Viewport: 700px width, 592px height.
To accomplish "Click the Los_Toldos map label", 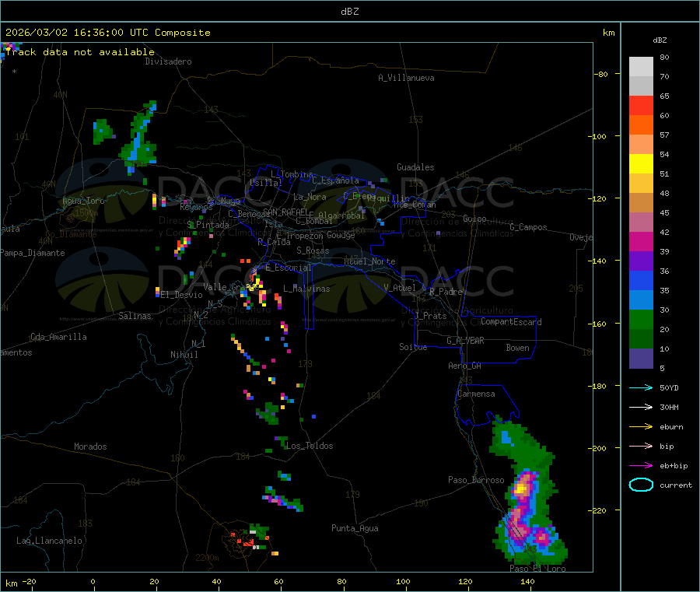I will click(310, 446).
